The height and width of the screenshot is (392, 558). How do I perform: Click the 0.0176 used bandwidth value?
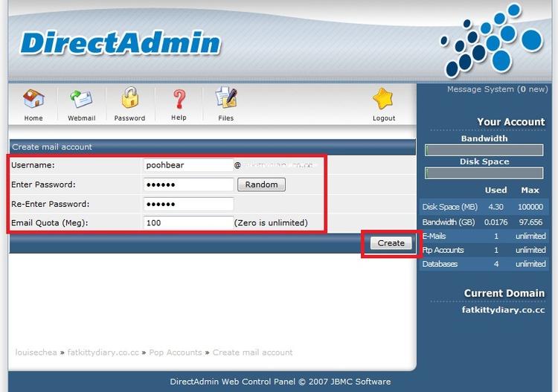[496, 222]
